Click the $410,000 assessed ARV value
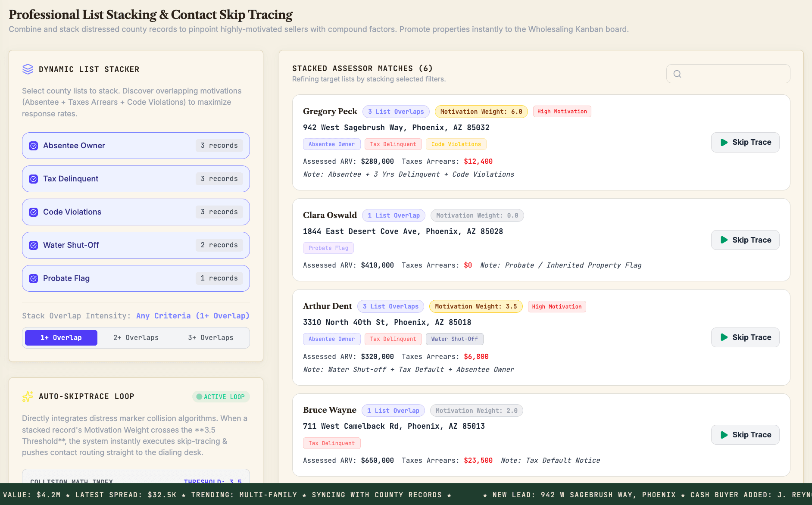812x505 pixels. pos(378,265)
